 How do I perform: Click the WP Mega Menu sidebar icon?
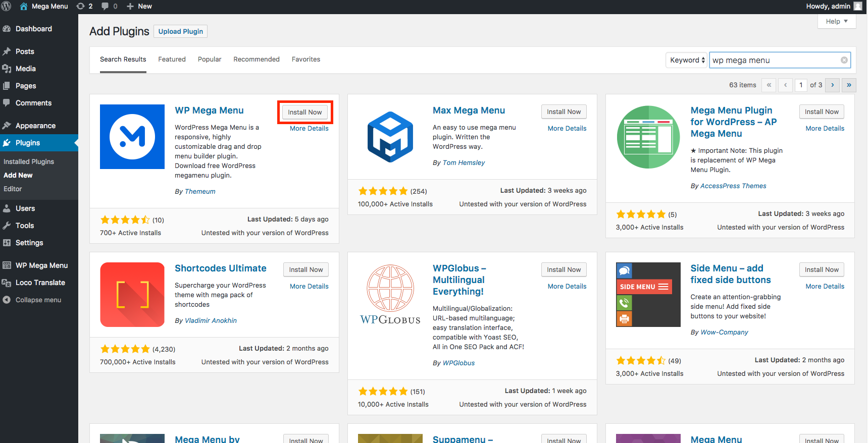(7, 265)
